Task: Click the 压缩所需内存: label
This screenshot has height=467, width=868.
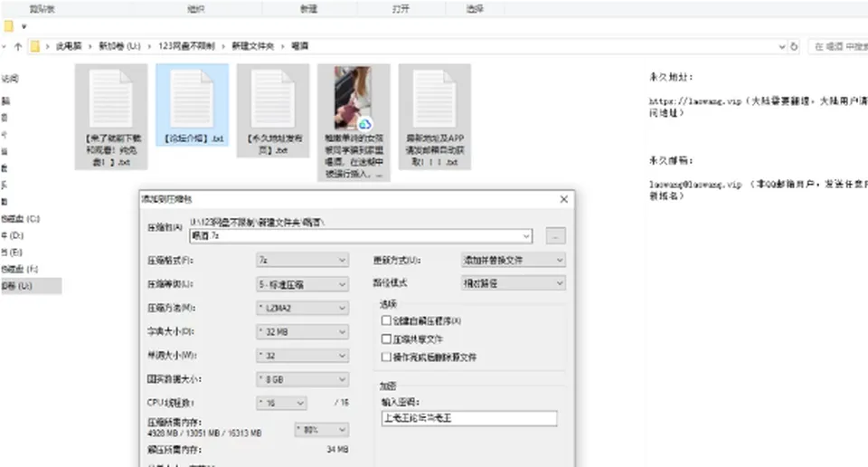Action: tap(175, 422)
